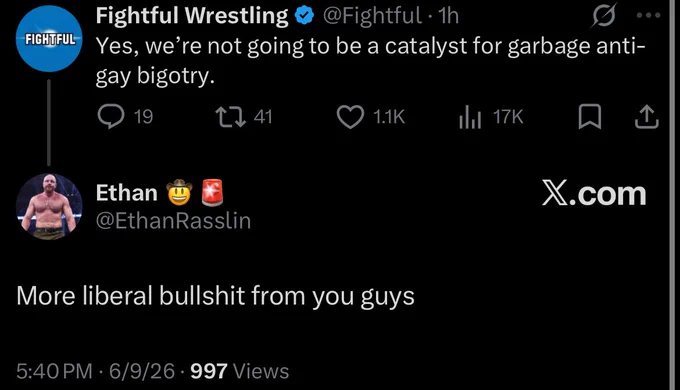Image resolution: width=680 pixels, height=390 pixels.
Task: Bookmark the Fightful tweet
Action: pos(590,117)
